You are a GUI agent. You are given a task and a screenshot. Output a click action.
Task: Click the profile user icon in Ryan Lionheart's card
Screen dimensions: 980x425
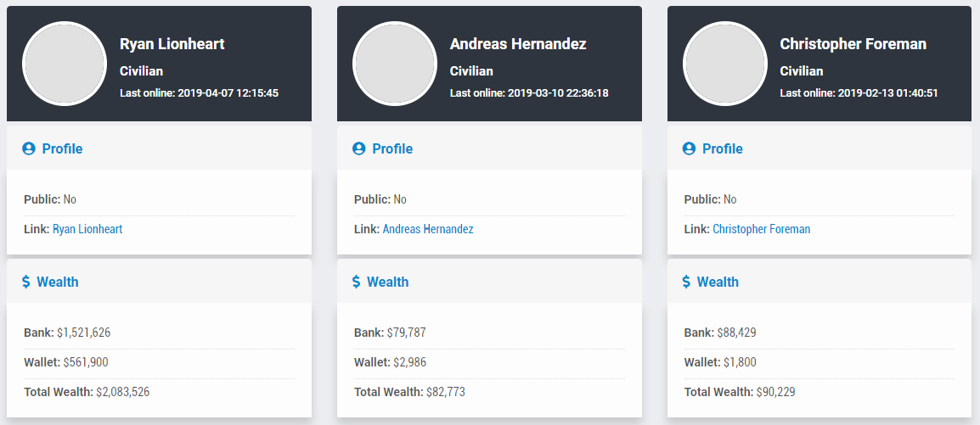[x=29, y=148]
